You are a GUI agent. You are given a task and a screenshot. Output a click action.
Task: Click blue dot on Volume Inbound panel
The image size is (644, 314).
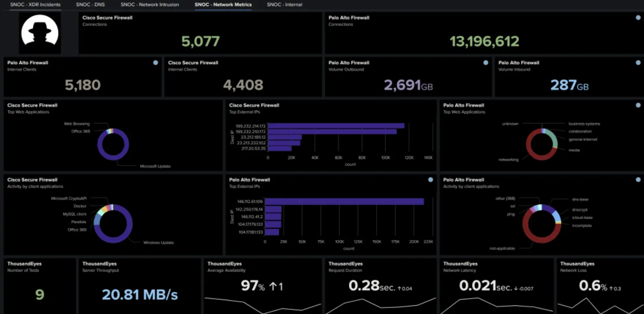coord(638,63)
